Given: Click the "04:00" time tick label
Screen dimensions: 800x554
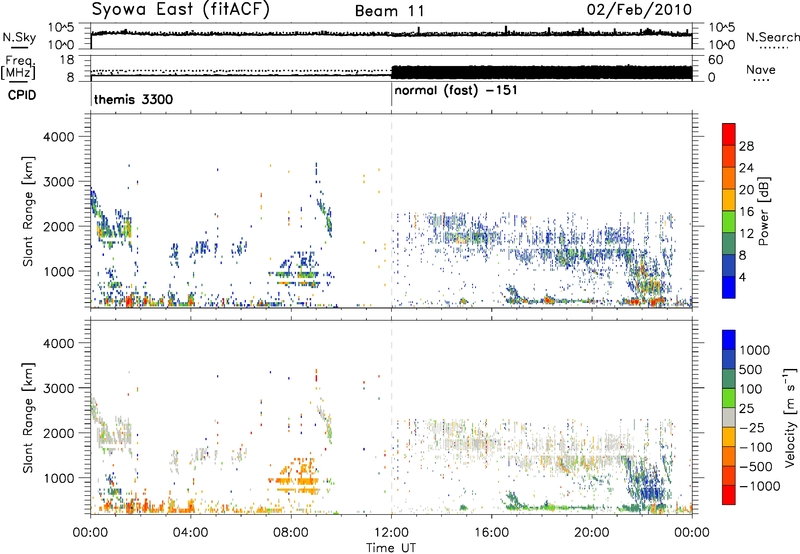Looking at the screenshot, I should (190, 533).
